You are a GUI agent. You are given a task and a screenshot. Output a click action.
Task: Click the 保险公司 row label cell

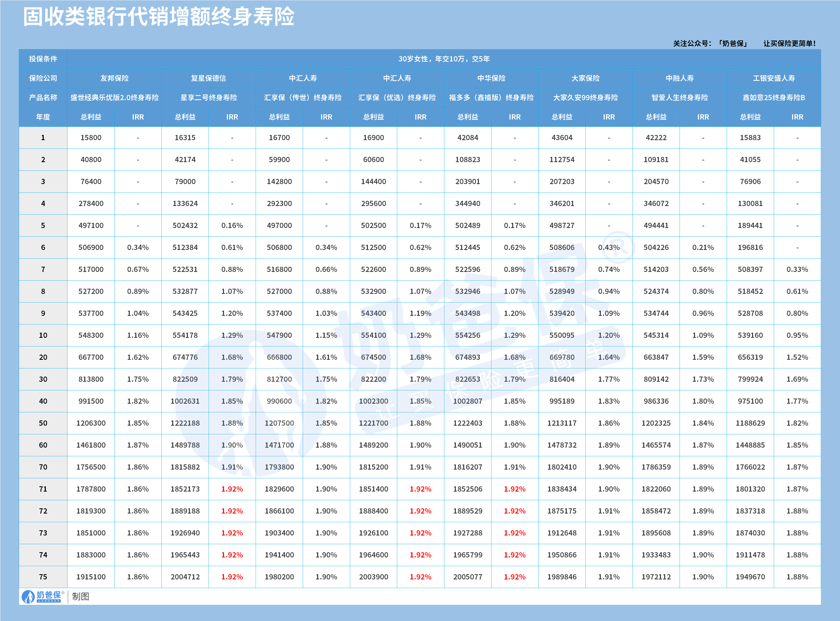tap(43, 78)
